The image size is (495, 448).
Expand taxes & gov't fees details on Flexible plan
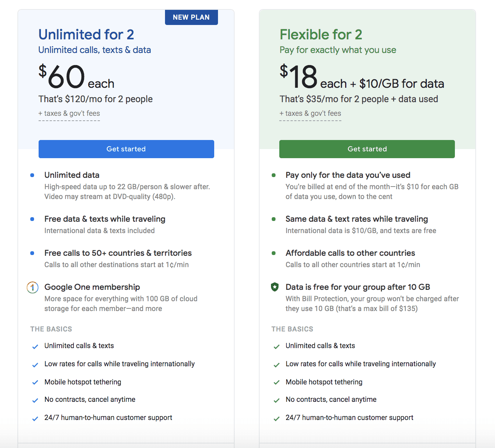[310, 113]
